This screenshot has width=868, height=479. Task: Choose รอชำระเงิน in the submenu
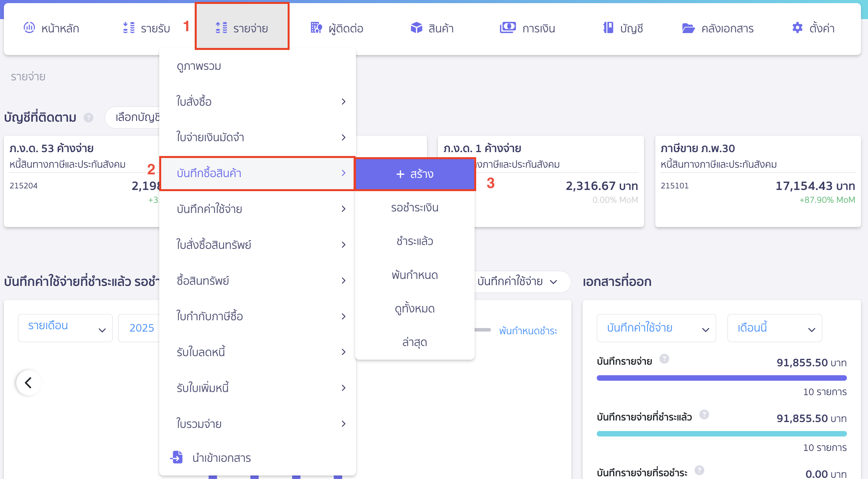tap(415, 208)
